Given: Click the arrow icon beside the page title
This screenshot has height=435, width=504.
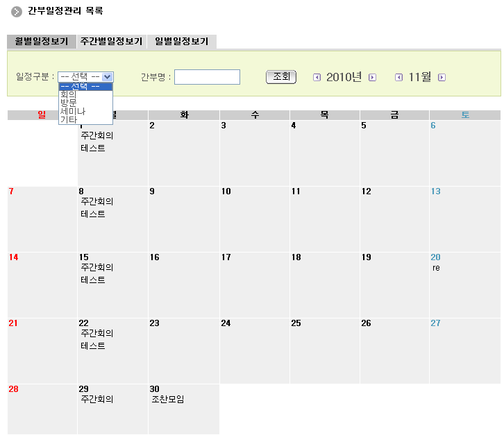Looking at the screenshot, I should pyautogui.click(x=17, y=12).
